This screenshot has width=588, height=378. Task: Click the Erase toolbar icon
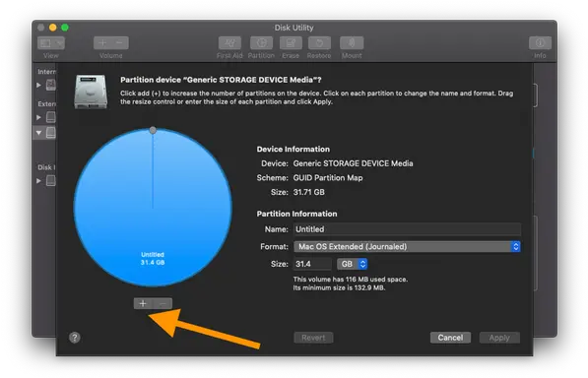coord(291,43)
